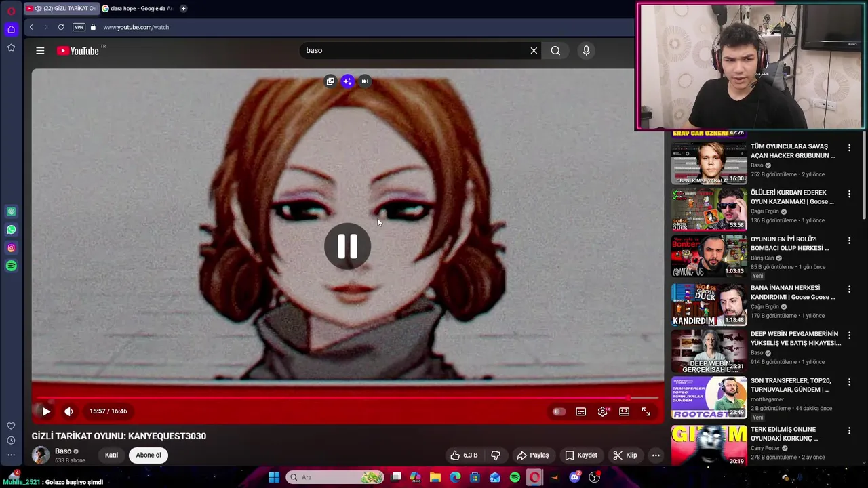Click the magnifier search button
This screenshot has height=488, width=868.
pos(555,51)
